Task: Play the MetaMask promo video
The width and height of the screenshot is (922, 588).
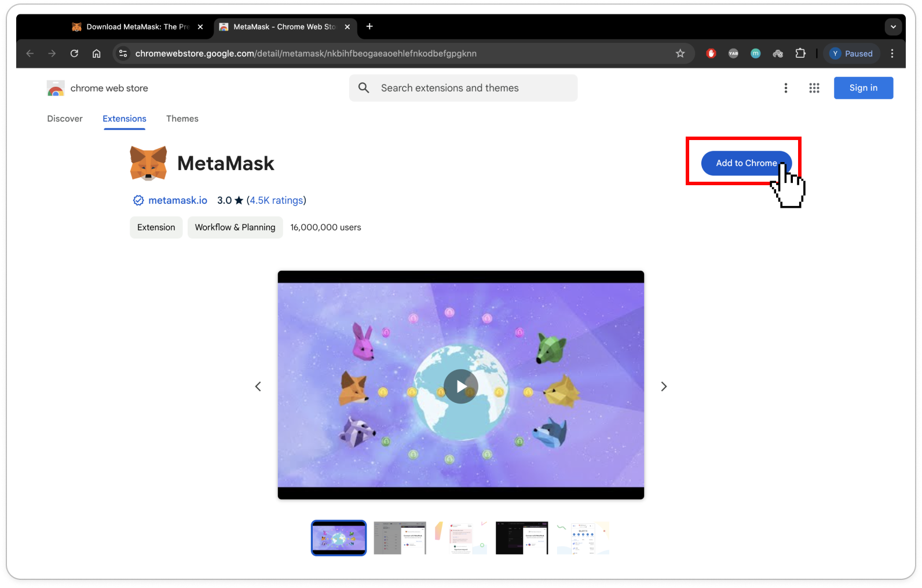Action: 461,386
